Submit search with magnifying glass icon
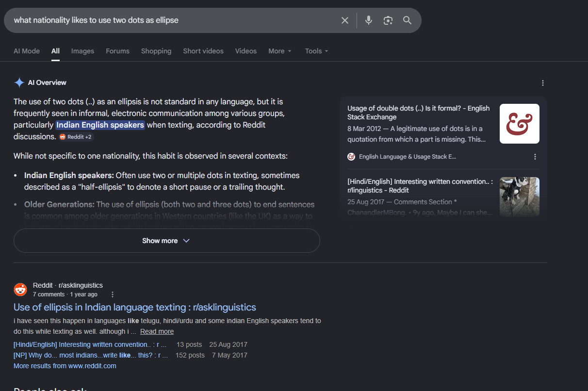The width and height of the screenshot is (588, 391). tap(407, 20)
